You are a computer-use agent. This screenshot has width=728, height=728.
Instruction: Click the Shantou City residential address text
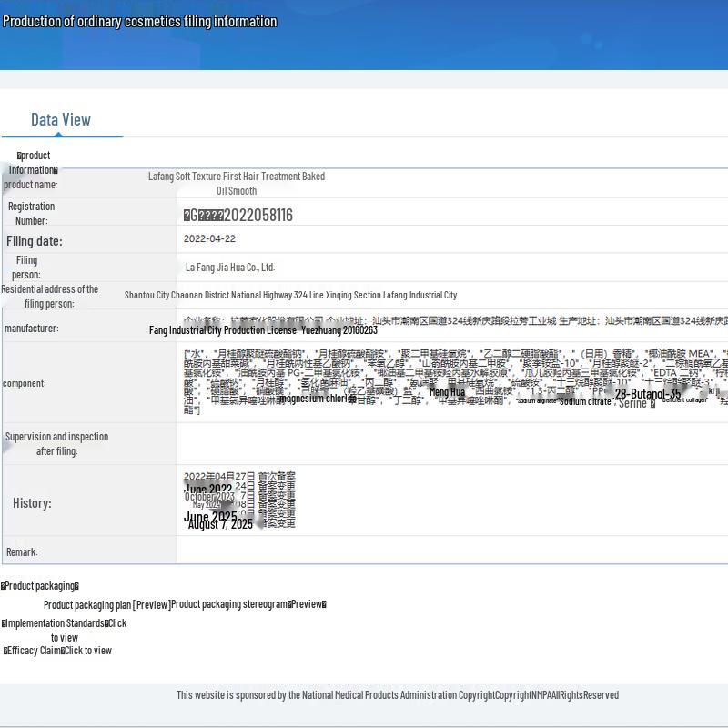click(290, 295)
